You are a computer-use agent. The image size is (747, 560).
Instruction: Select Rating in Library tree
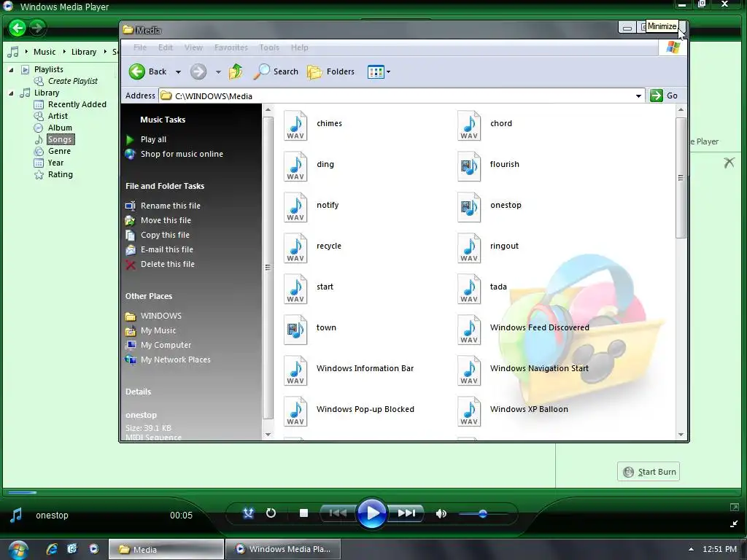(x=53, y=175)
